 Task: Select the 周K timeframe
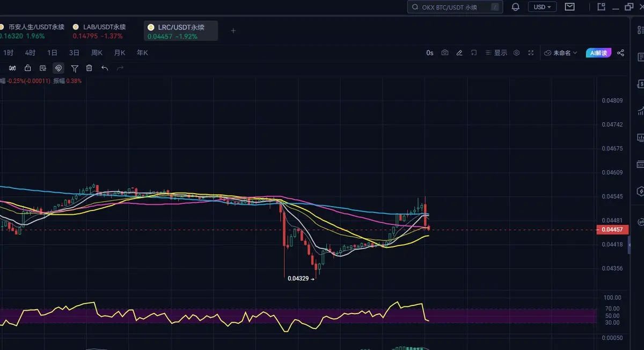[x=97, y=53]
